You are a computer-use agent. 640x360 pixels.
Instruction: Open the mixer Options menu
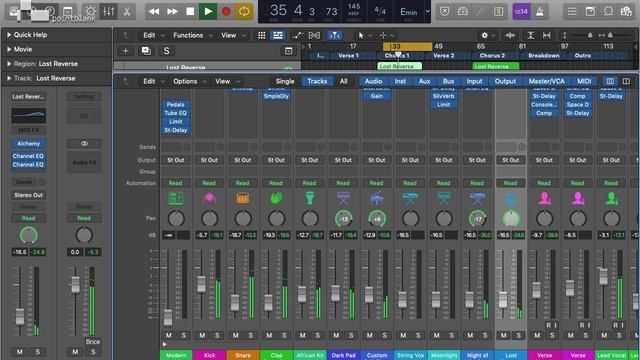[x=189, y=81]
